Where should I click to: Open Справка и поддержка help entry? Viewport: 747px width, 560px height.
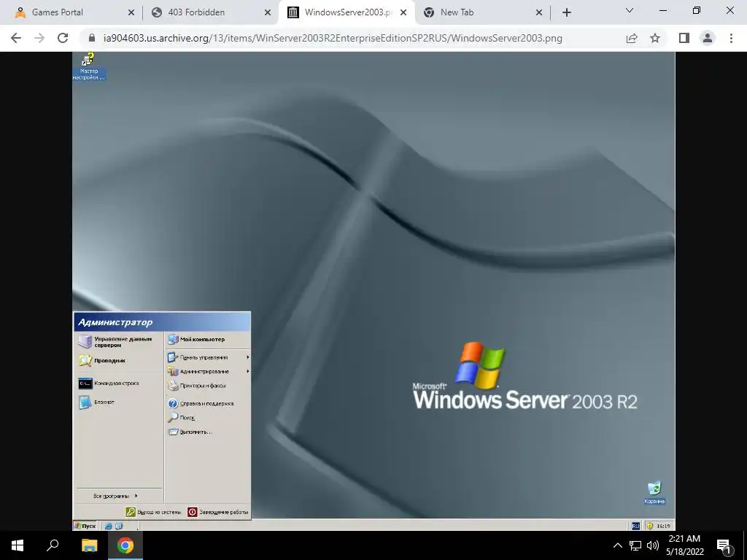coord(201,403)
